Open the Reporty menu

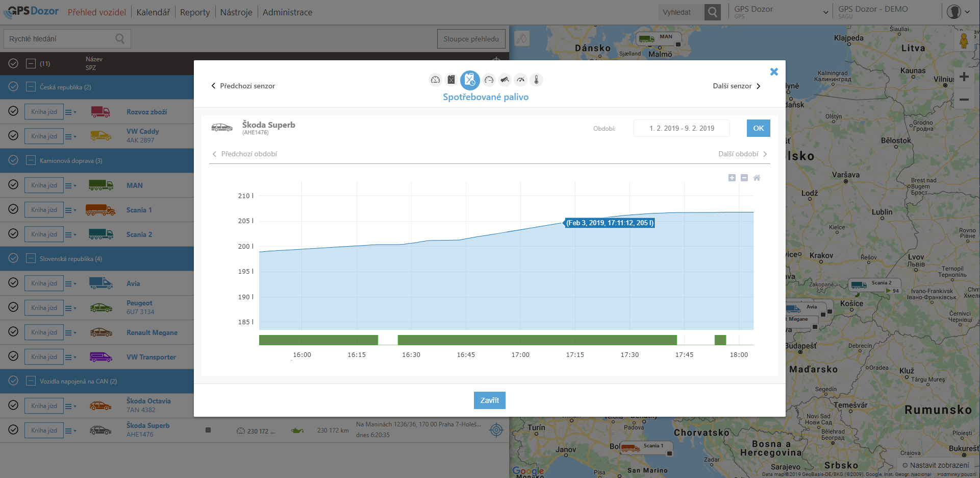click(x=195, y=12)
